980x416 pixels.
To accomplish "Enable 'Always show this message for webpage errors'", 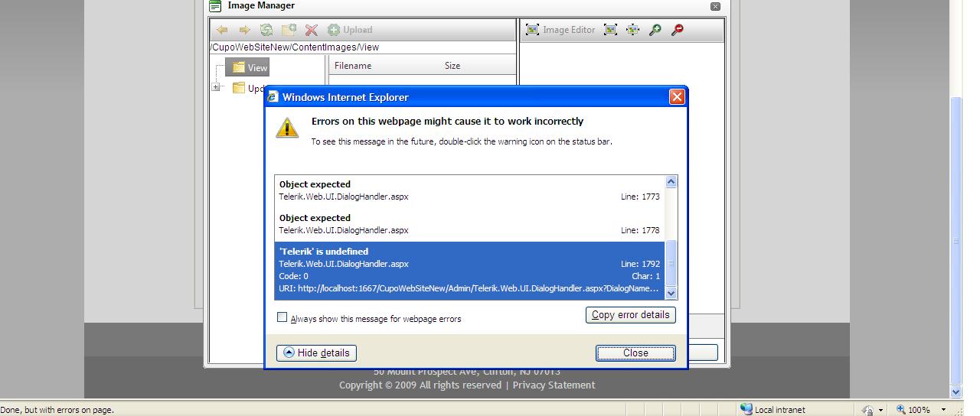I will click(282, 317).
